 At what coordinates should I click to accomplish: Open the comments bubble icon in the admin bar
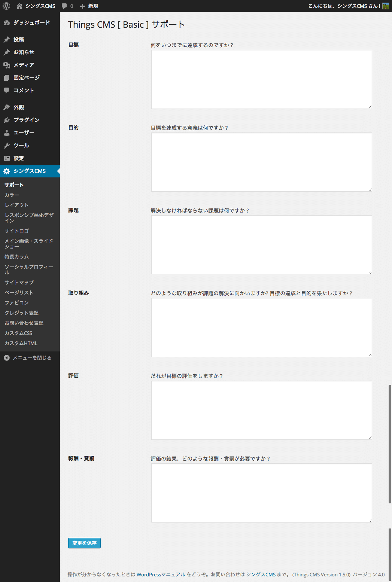coord(64,6)
